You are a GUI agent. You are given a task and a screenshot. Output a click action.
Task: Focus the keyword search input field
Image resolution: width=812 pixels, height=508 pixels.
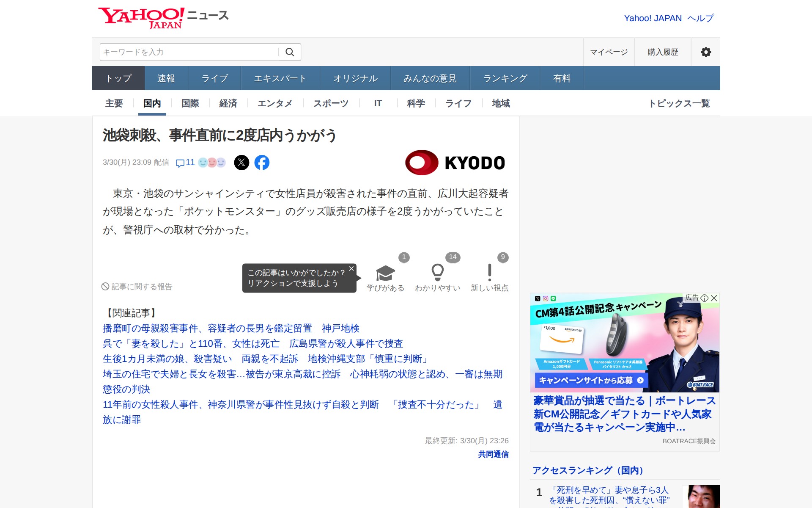(x=188, y=52)
